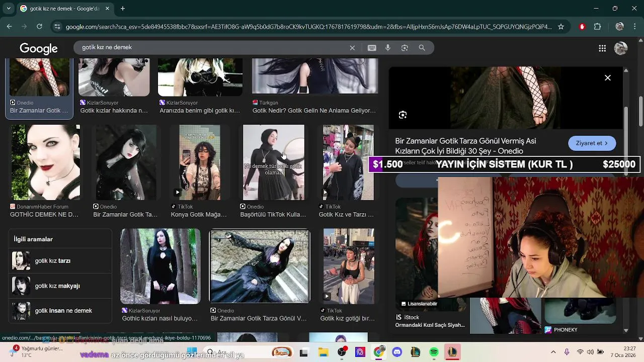644x362 pixels.
Task: Open 'Gothic kızları nasıl buluyo...' image result
Action: coord(160,266)
